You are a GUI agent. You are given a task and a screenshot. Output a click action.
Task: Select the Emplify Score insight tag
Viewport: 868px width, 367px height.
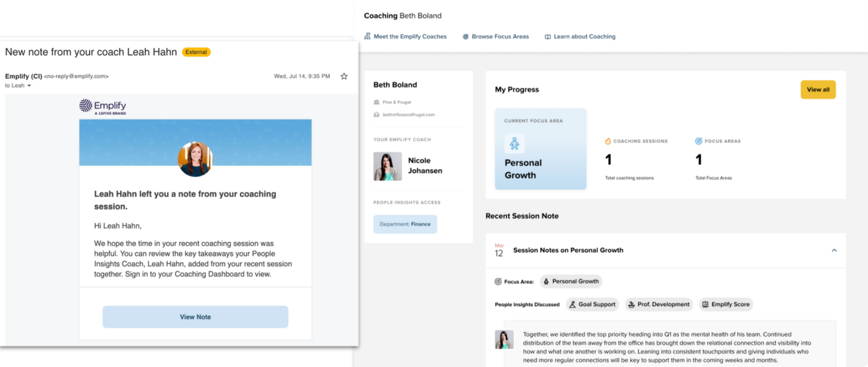(726, 304)
